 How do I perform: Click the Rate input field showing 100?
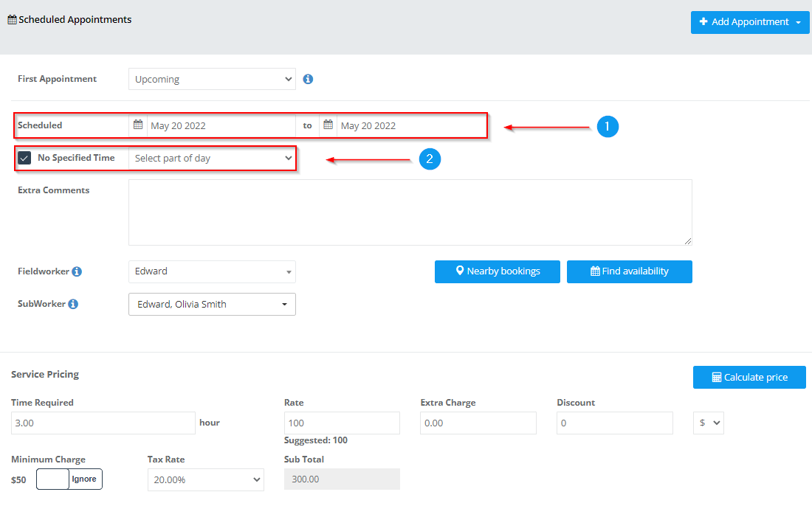342,423
